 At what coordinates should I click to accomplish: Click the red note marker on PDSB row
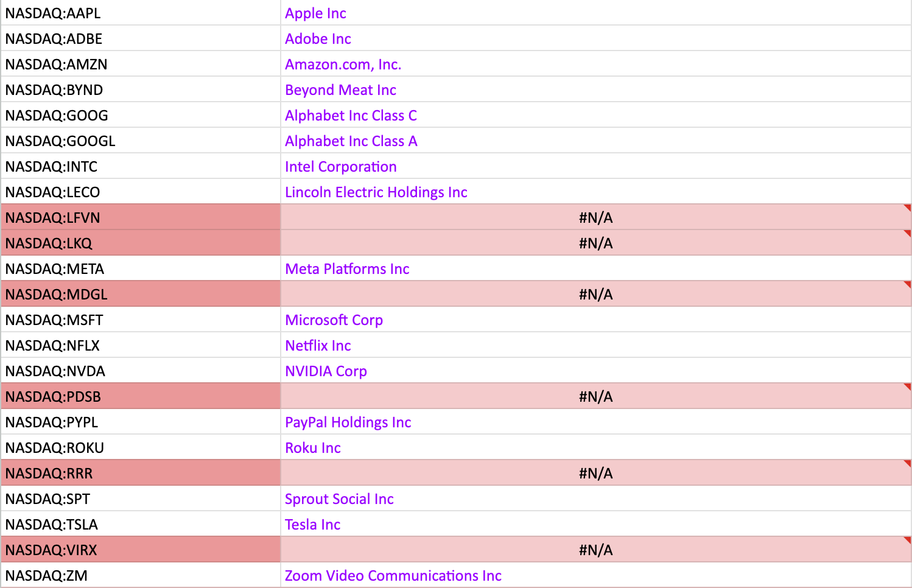pyautogui.click(x=907, y=387)
